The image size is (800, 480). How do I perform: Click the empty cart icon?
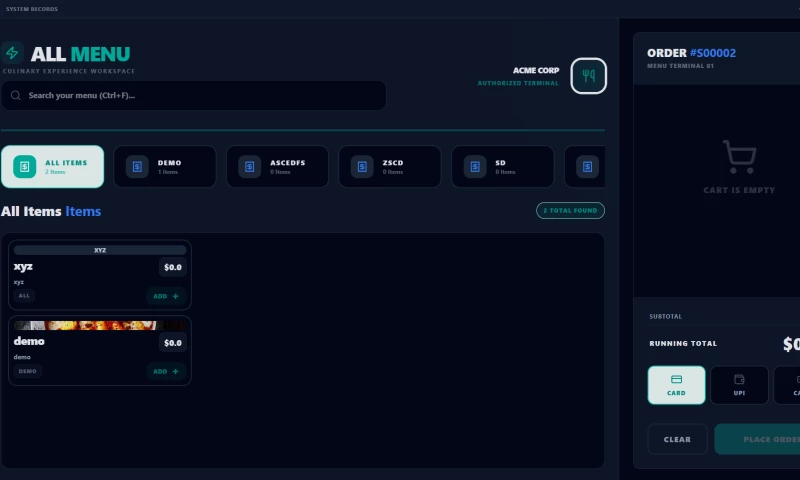(x=739, y=157)
